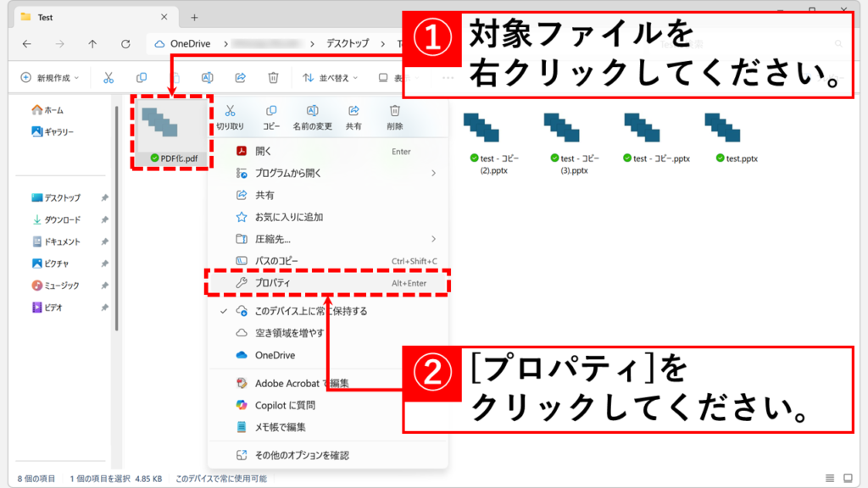This screenshot has height=488, width=868.
Task: Click コピー icon in the context menu
Action: coord(271,118)
